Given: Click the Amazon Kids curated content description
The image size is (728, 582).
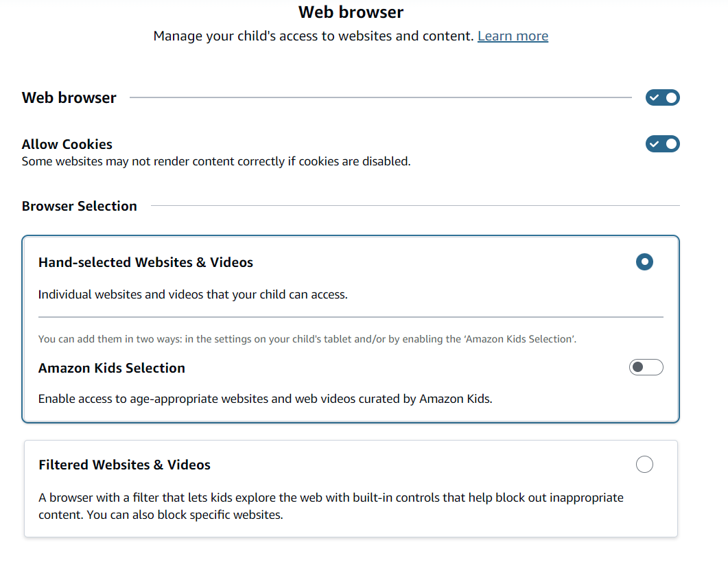Looking at the screenshot, I should [265, 398].
